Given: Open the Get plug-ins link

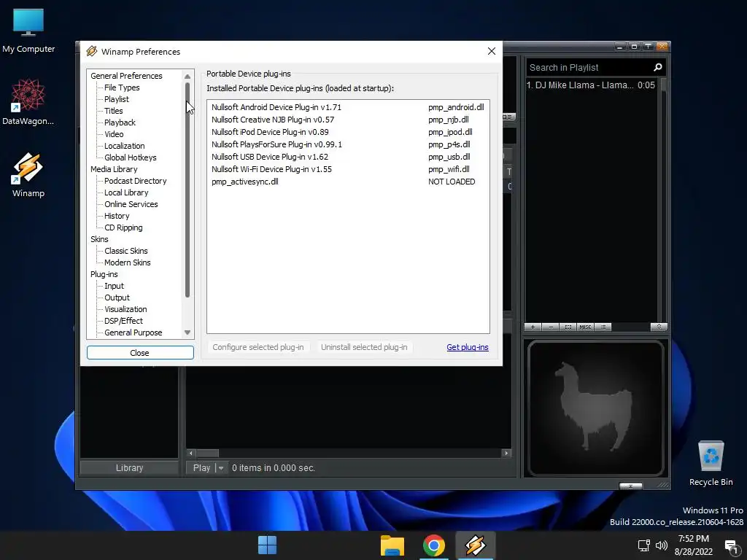Looking at the screenshot, I should tap(468, 347).
